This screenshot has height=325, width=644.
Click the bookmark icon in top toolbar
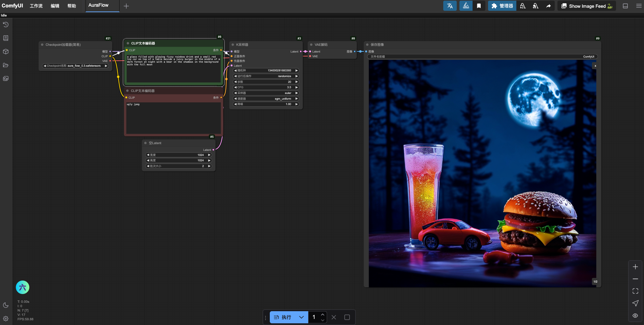[479, 6]
